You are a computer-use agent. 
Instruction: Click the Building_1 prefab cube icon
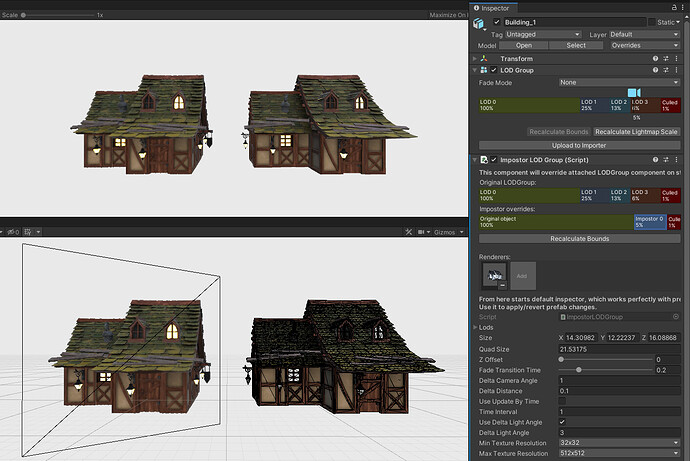[x=478, y=23]
